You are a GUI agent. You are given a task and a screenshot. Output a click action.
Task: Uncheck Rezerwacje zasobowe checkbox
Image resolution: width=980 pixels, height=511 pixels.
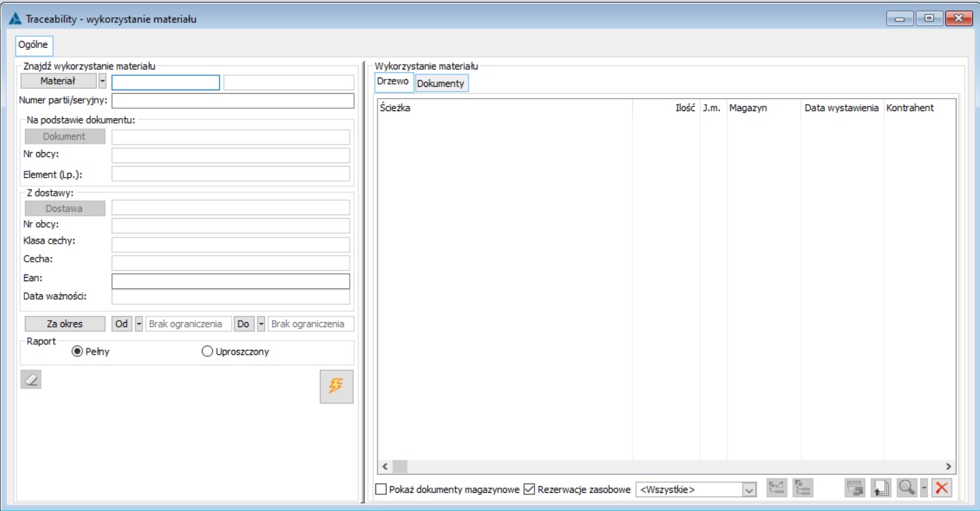click(529, 489)
